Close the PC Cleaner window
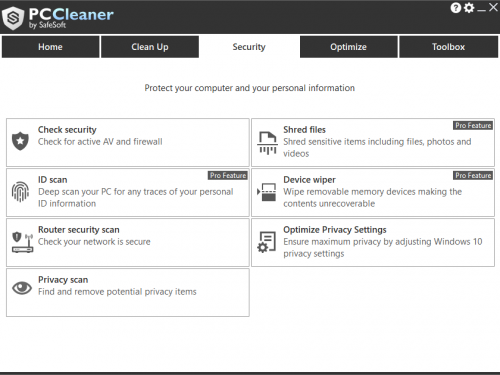Viewport: 500px width, 375px height. [493, 7]
